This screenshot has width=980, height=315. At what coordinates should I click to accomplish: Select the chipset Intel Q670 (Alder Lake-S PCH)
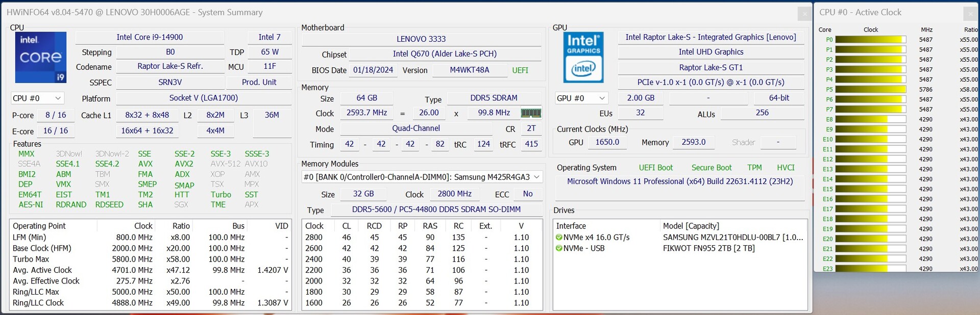coord(445,54)
